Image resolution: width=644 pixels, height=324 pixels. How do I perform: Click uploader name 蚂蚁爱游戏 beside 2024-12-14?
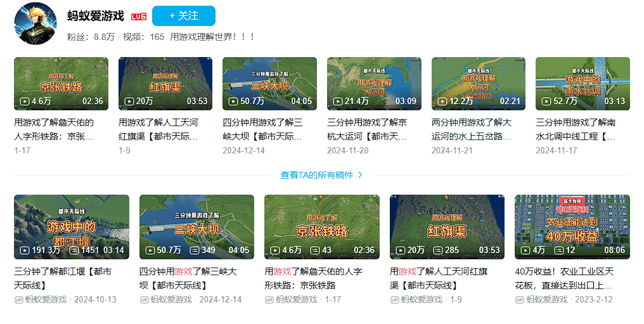171,300
